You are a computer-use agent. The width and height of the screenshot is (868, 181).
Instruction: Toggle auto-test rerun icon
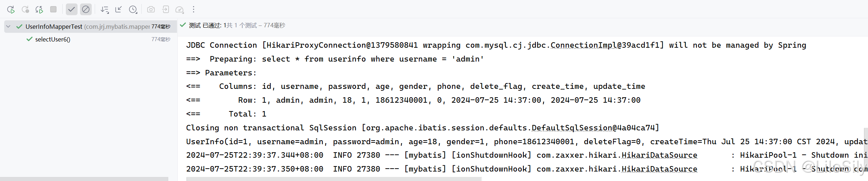39,9
